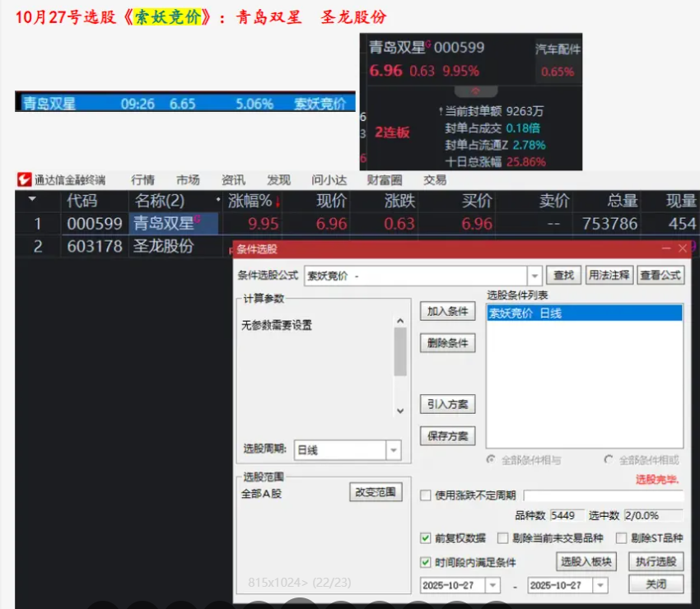Click the 计算参数 vertical scrollbar thumb
700x609 pixels.
400,351
